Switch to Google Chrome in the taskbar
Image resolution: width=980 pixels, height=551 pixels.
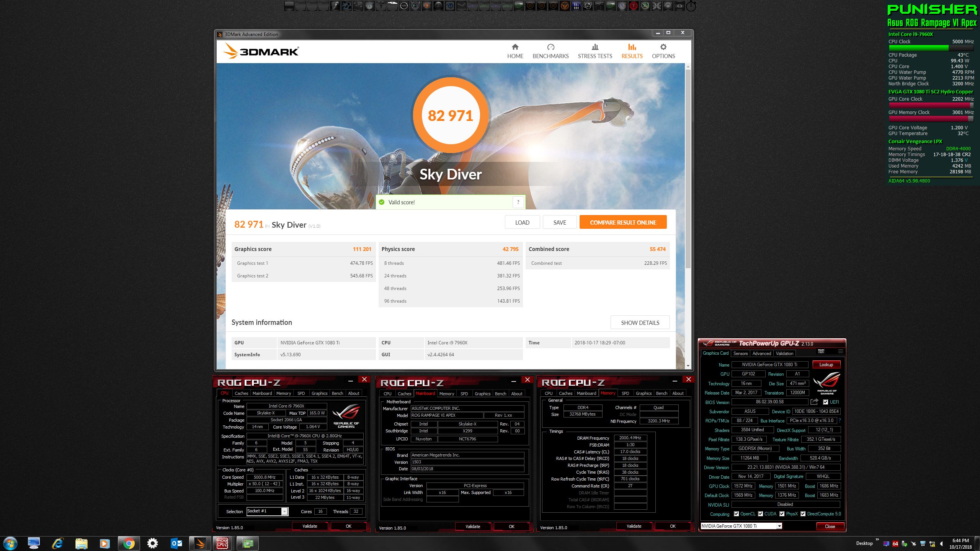129,543
